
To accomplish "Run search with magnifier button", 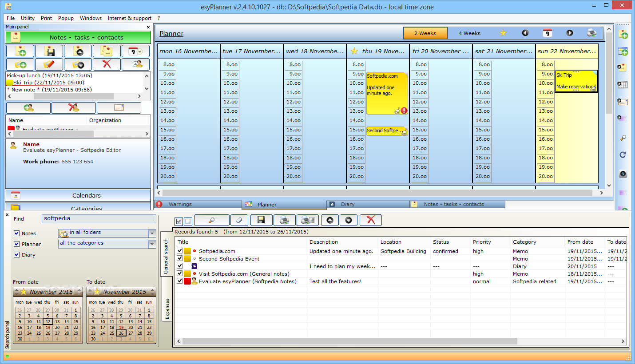I will click(x=212, y=220).
